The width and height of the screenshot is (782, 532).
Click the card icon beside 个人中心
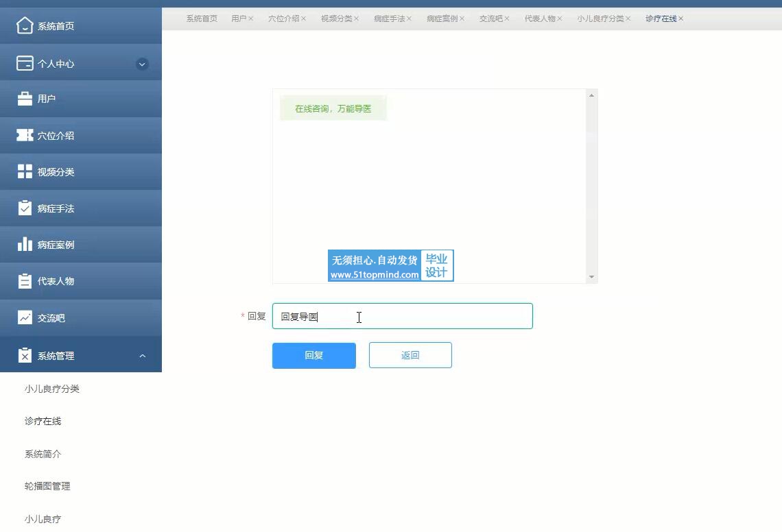click(x=25, y=63)
